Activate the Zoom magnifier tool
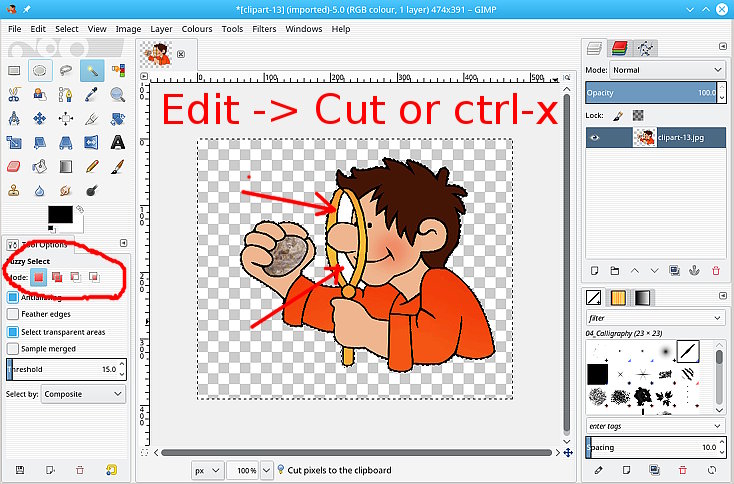The height and width of the screenshot is (484, 734). [x=118, y=94]
